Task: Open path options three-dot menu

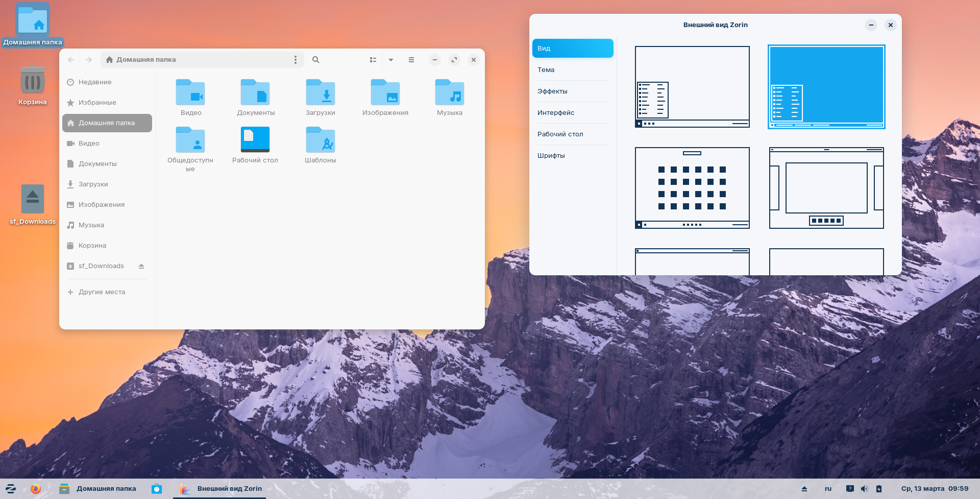Action: [296, 60]
